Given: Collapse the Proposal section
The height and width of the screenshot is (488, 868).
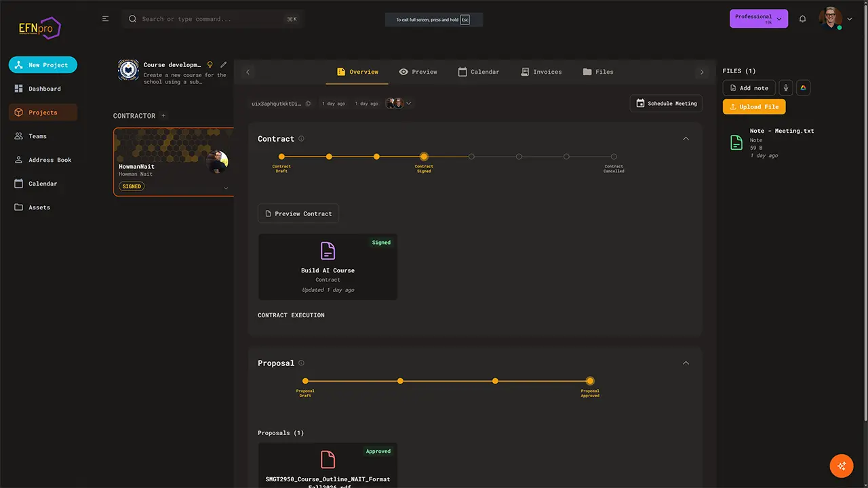Looking at the screenshot, I should pyautogui.click(x=686, y=363).
